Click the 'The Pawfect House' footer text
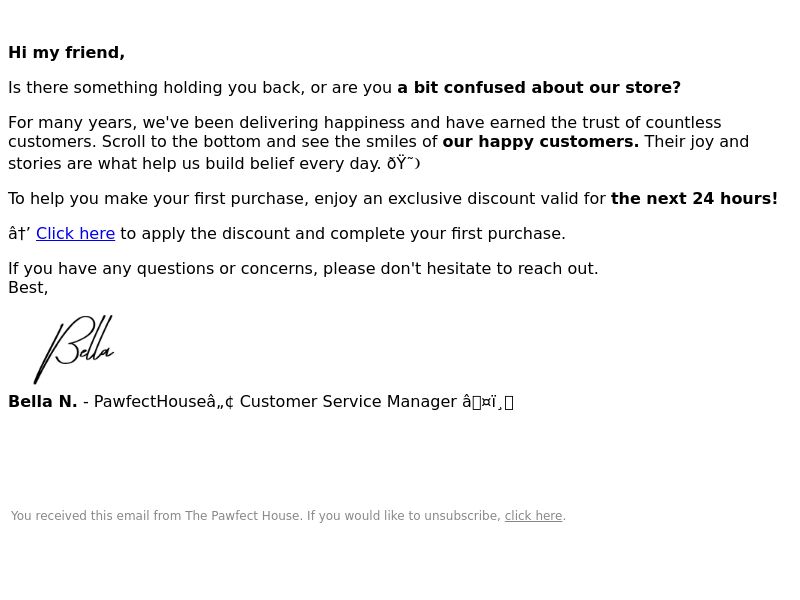The image size is (800, 600). coord(242,516)
